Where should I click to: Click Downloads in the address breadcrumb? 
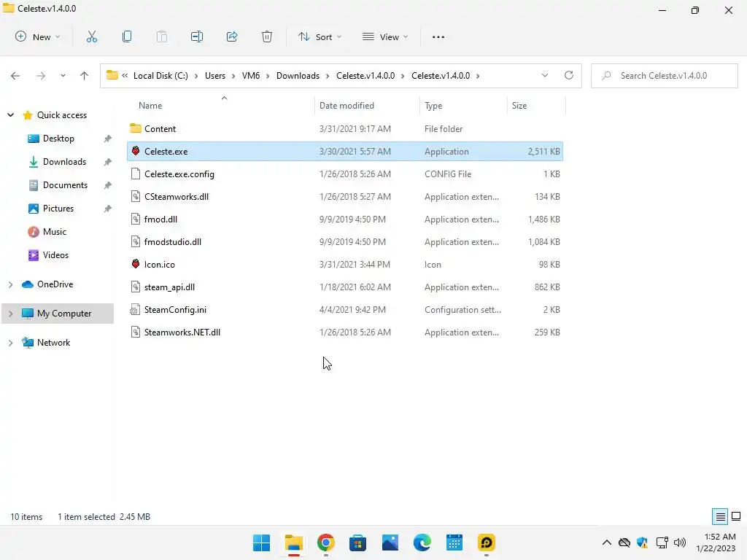click(x=298, y=76)
